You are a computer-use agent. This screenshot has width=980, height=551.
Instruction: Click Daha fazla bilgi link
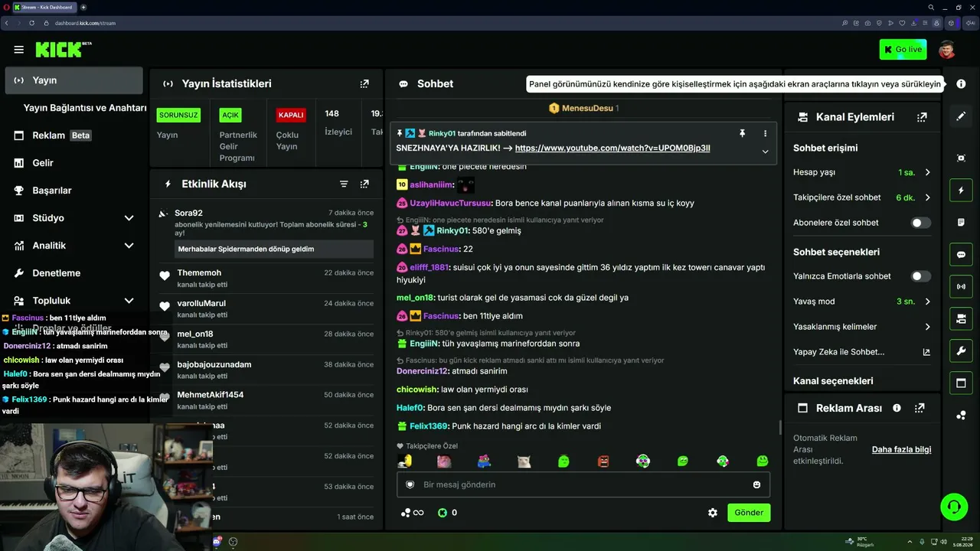click(901, 450)
